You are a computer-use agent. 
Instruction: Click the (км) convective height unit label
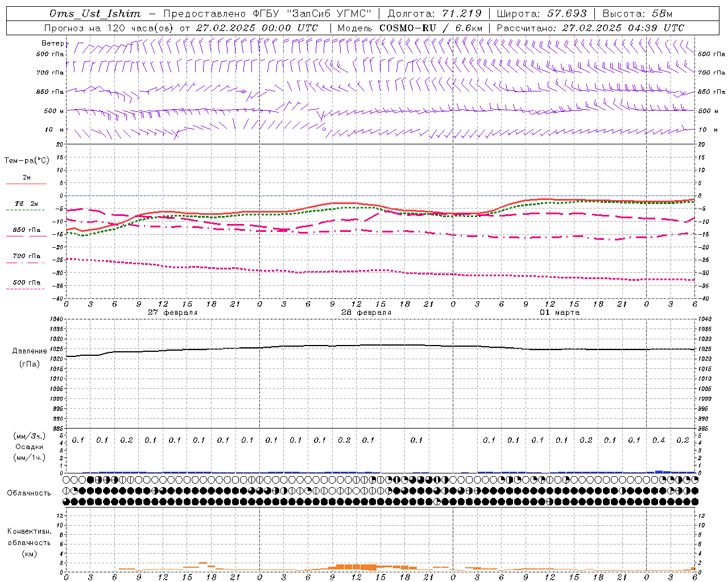(x=29, y=554)
